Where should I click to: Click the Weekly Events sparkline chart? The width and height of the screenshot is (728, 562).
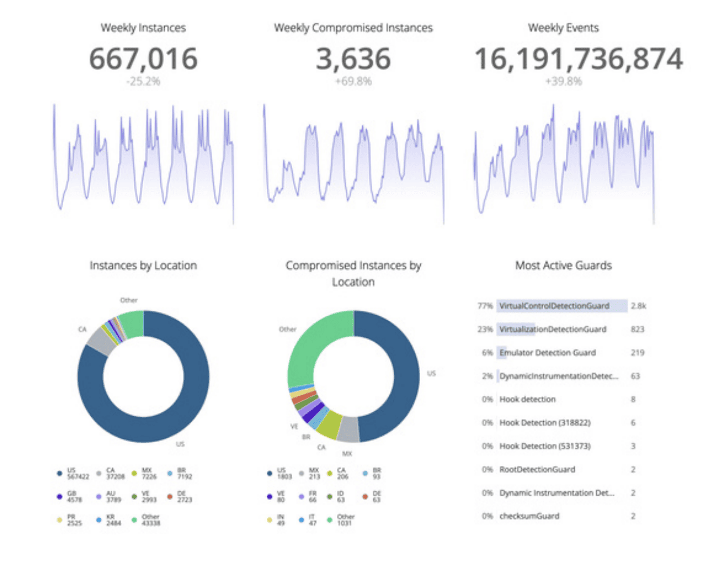pyautogui.click(x=564, y=164)
